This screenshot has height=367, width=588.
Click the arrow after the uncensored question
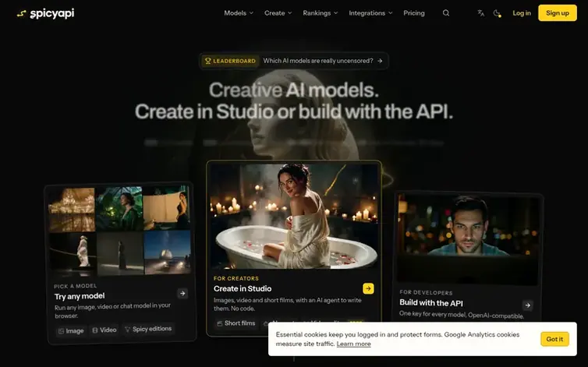point(380,61)
